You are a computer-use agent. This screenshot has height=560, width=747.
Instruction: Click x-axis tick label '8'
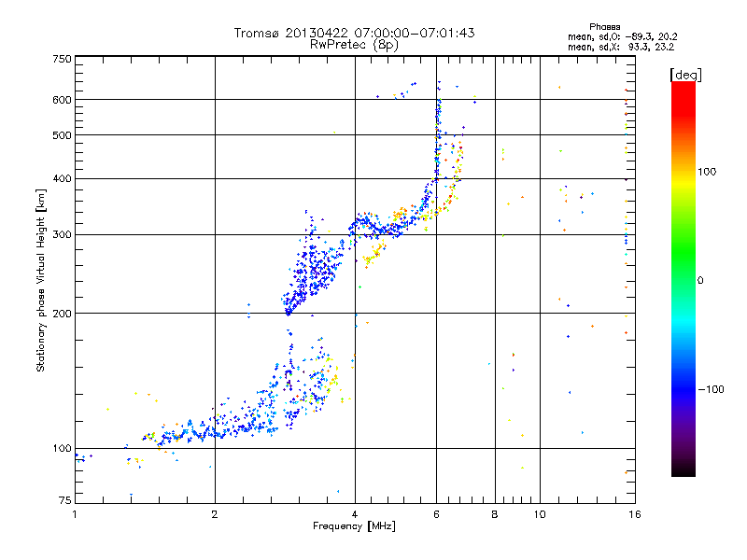(x=495, y=514)
